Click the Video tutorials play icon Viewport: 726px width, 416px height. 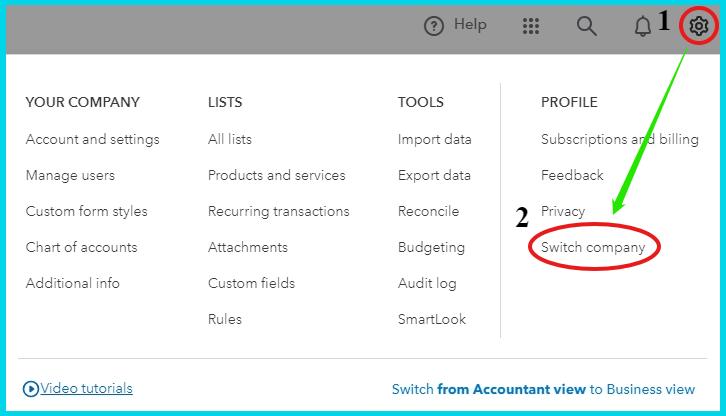(31, 389)
